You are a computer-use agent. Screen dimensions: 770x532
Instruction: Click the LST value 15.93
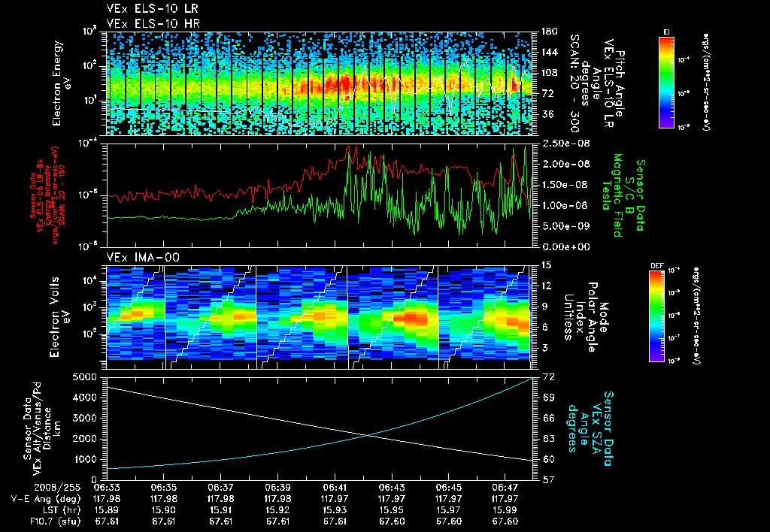coord(335,510)
